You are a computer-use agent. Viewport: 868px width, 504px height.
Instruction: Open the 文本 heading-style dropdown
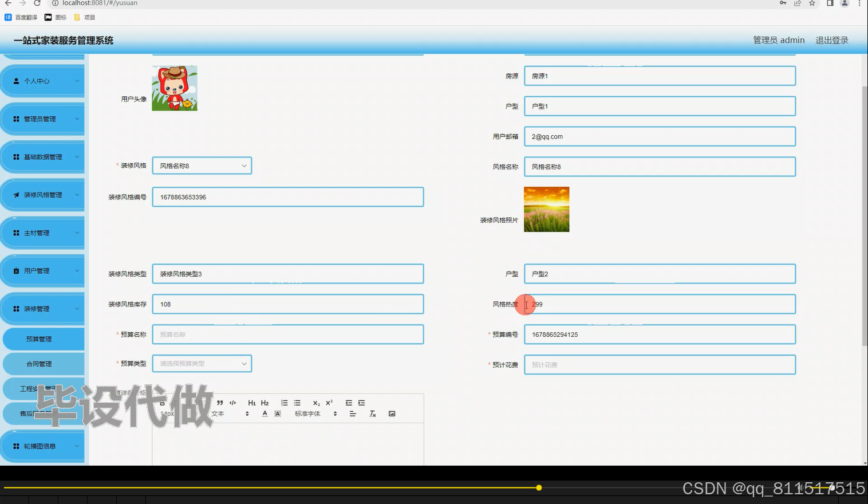click(231, 414)
